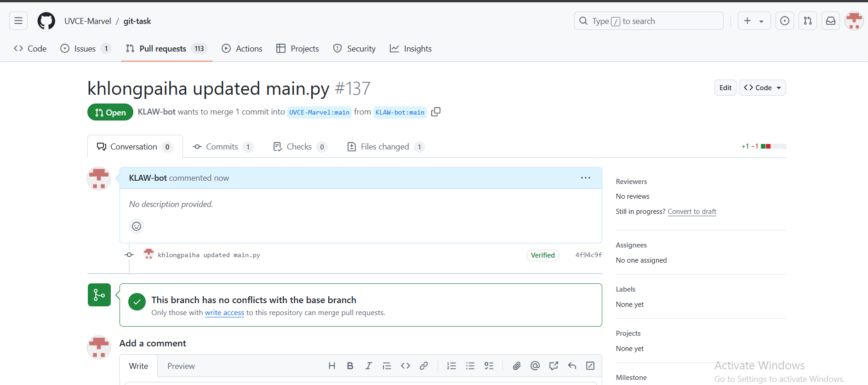Mention a user with the @ icon
This screenshot has height=385, width=868.
point(535,366)
